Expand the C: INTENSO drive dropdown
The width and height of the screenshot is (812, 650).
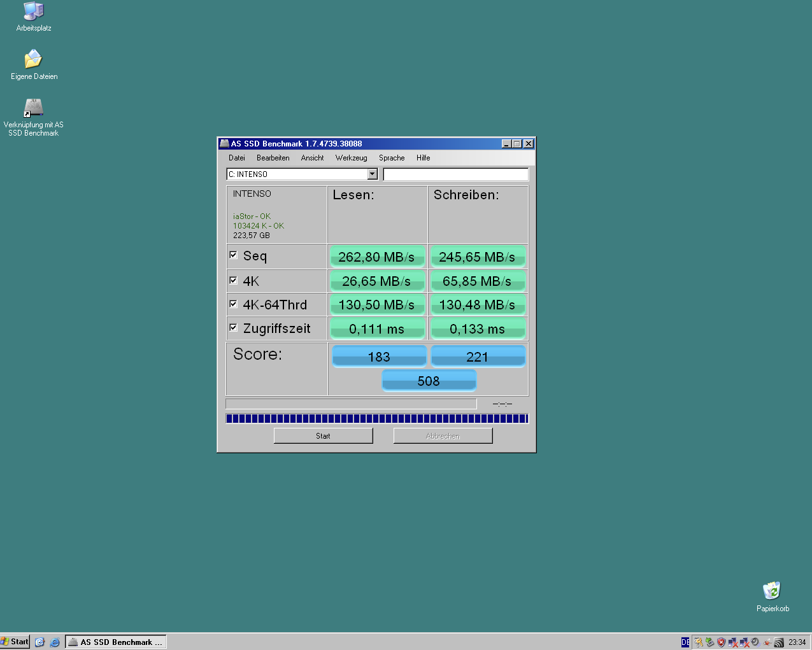tap(373, 174)
